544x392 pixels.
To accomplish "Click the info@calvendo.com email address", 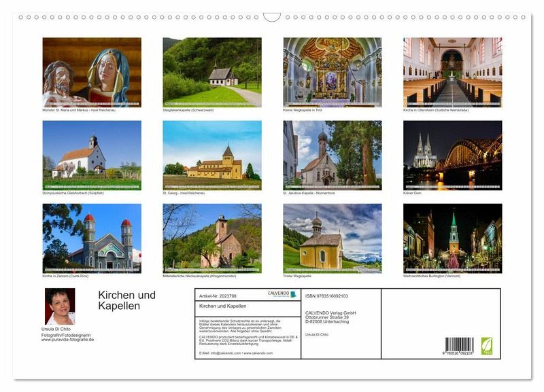I will point(225,353).
